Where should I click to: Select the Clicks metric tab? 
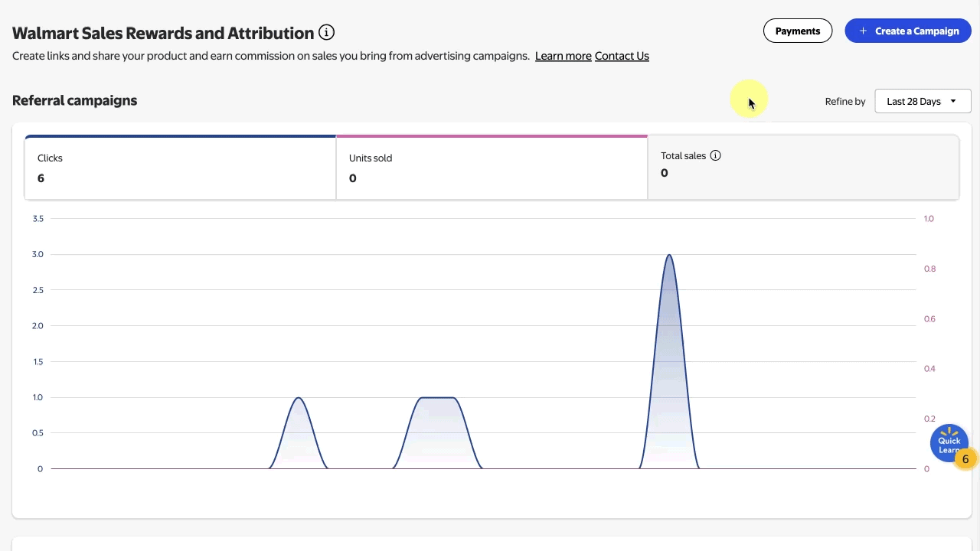tap(181, 168)
